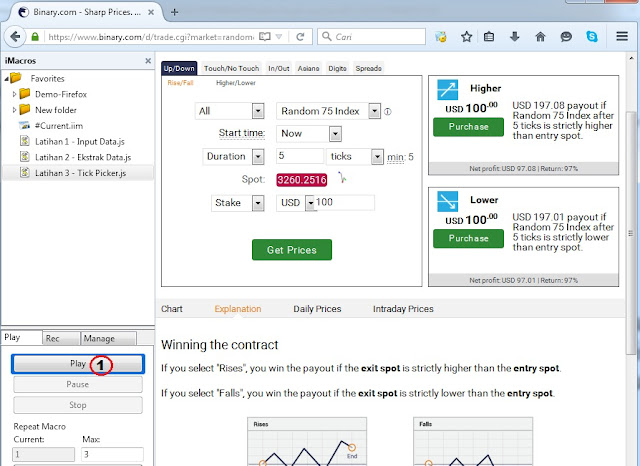This screenshot has width=640, height=466.
Task: Click the Skype icon in toolbar
Action: [x=591, y=37]
